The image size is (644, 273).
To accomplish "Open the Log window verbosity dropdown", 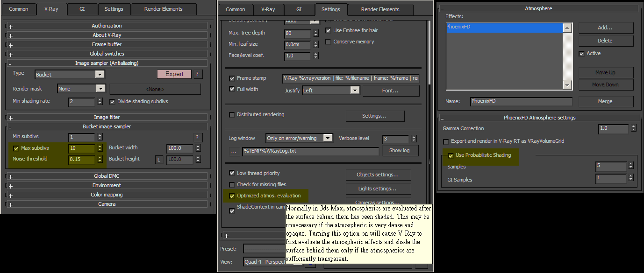I will click(x=328, y=138).
